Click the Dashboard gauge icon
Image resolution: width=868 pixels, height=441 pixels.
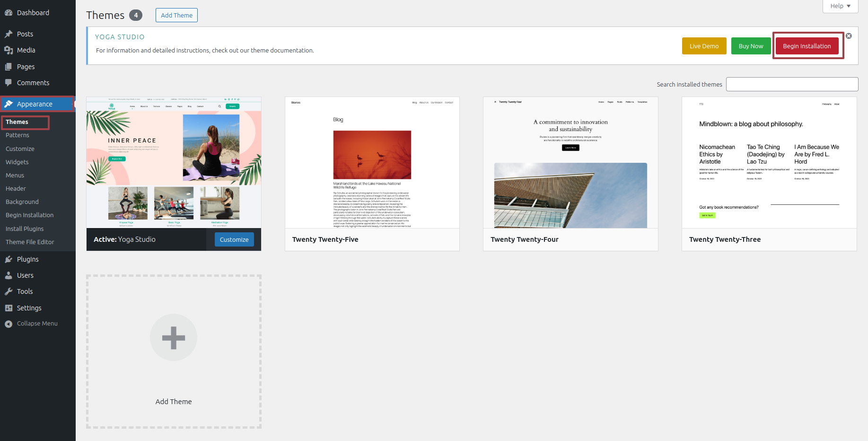click(9, 13)
